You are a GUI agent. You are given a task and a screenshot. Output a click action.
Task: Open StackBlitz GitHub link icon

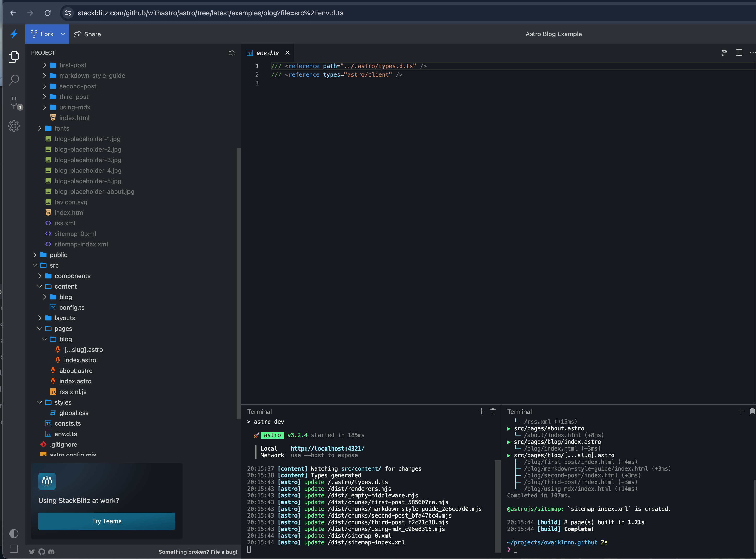click(42, 552)
